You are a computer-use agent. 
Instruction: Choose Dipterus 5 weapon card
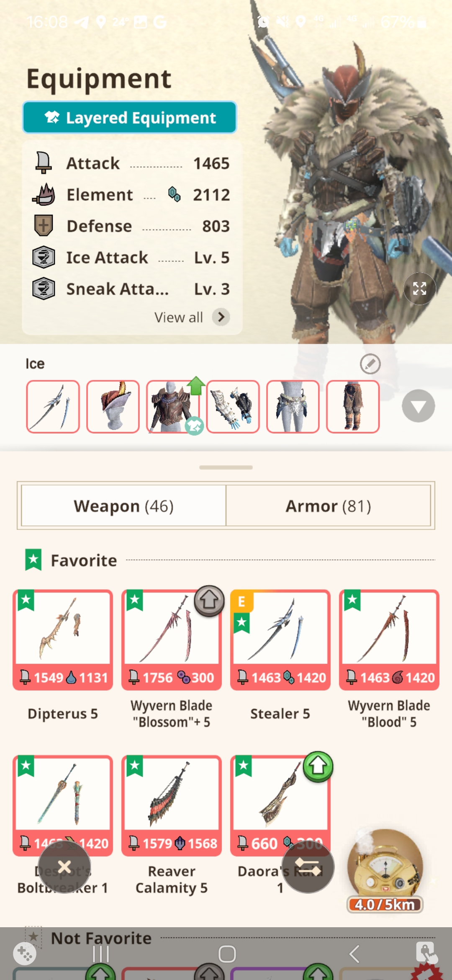coord(63,640)
